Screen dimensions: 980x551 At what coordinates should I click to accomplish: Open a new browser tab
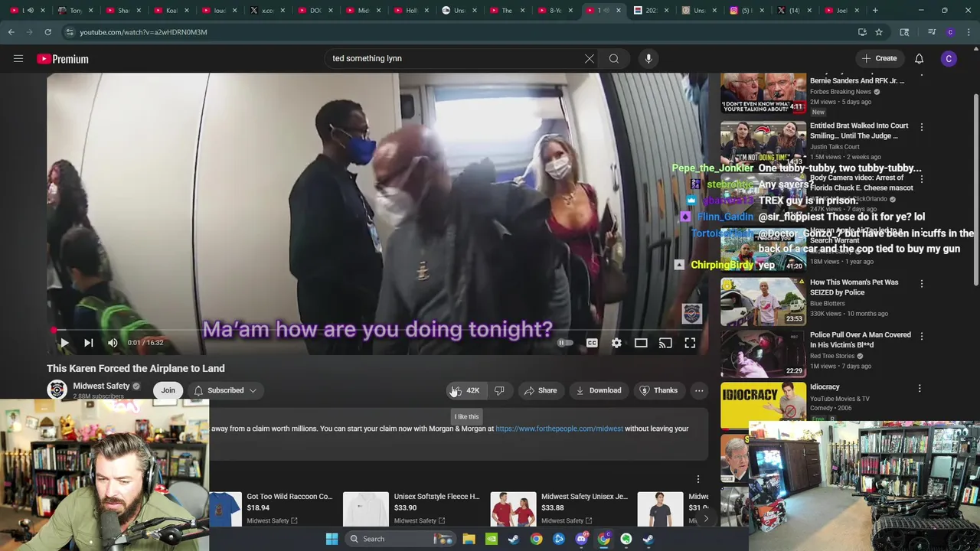[875, 11]
